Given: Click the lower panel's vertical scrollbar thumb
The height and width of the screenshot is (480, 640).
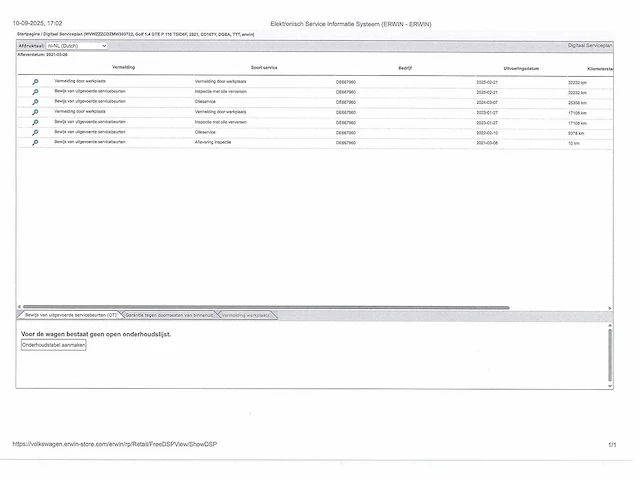Looking at the screenshot, I should (610, 354).
